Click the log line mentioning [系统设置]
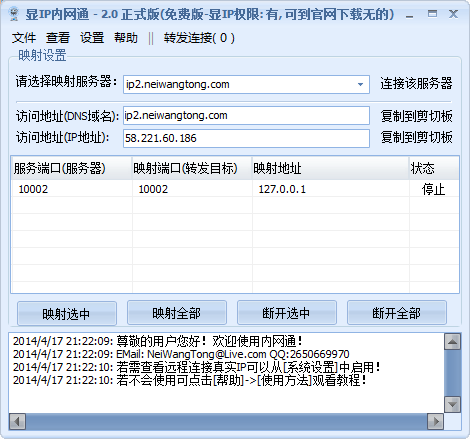 pos(197,367)
